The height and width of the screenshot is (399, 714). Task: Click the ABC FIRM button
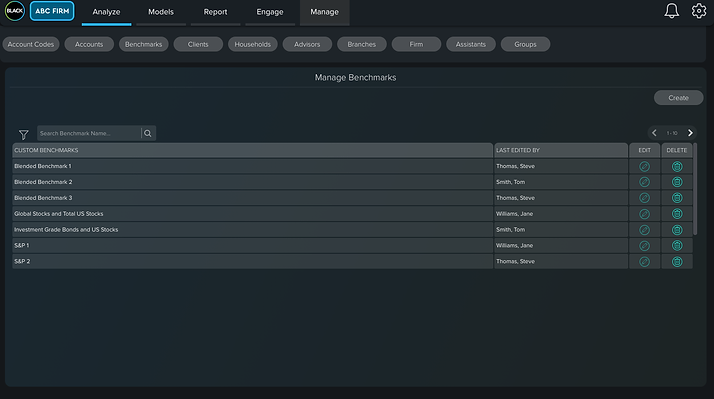point(52,11)
